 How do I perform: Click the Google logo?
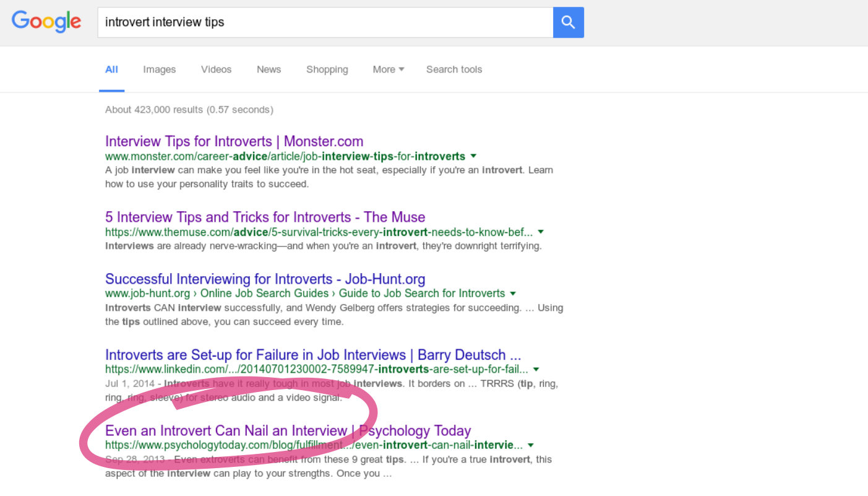[46, 22]
